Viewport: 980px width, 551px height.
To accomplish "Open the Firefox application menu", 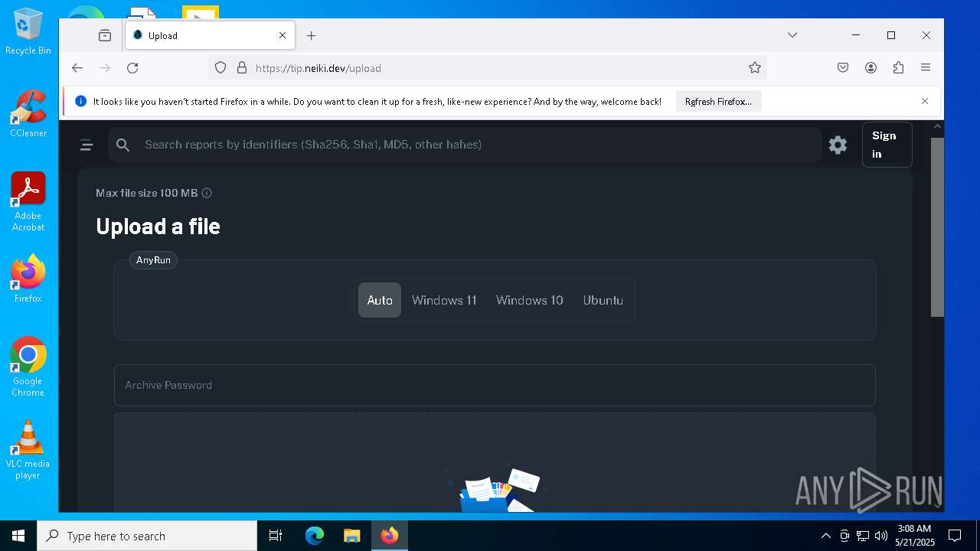I will click(926, 68).
